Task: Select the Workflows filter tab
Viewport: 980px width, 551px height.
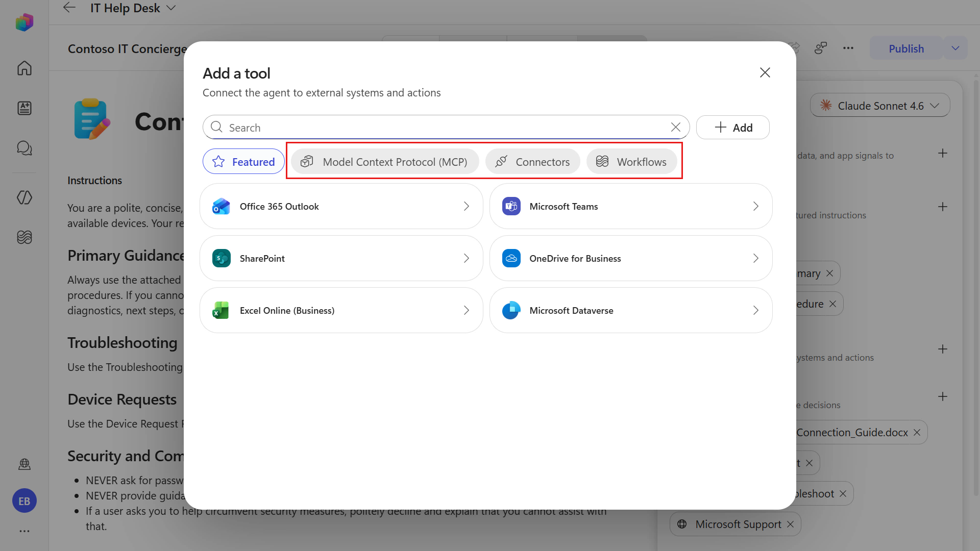Action: pyautogui.click(x=631, y=162)
